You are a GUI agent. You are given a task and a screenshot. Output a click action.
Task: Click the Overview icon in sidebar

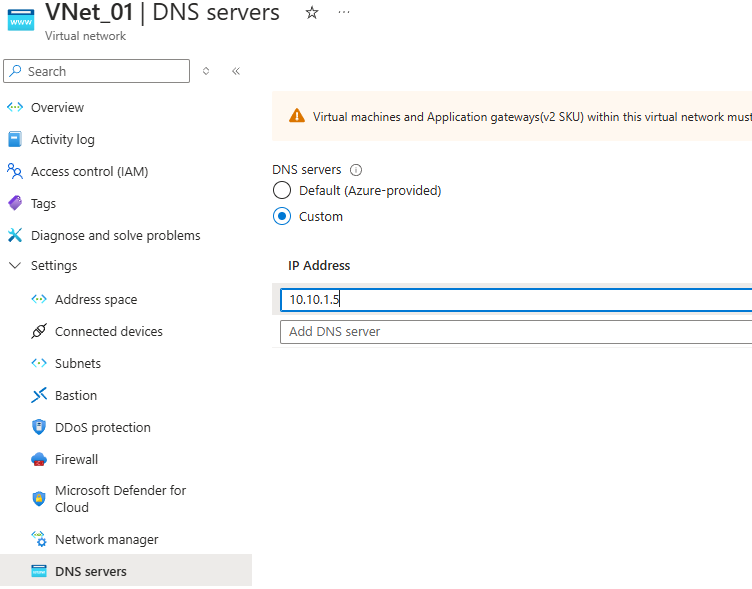[15, 107]
